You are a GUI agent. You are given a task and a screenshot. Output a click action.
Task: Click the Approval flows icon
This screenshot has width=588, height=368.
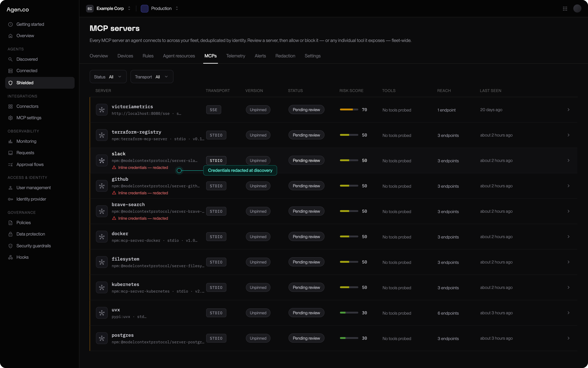pos(10,164)
